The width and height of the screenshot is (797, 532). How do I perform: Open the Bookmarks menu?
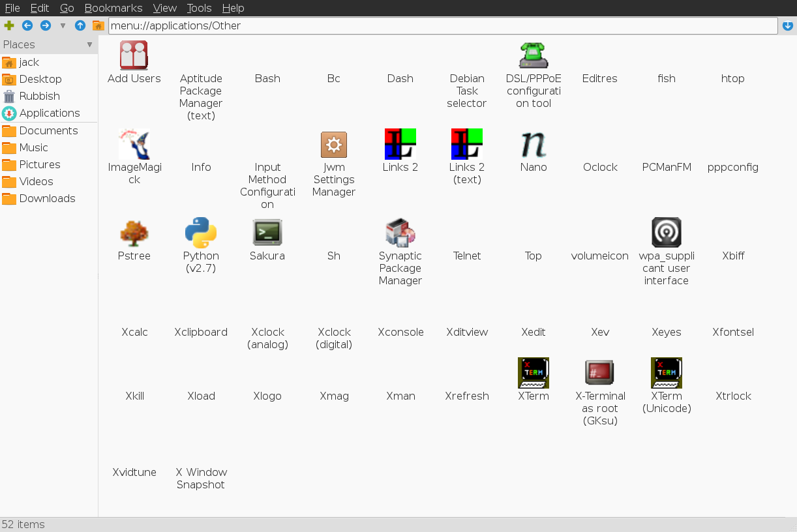tap(113, 8)
